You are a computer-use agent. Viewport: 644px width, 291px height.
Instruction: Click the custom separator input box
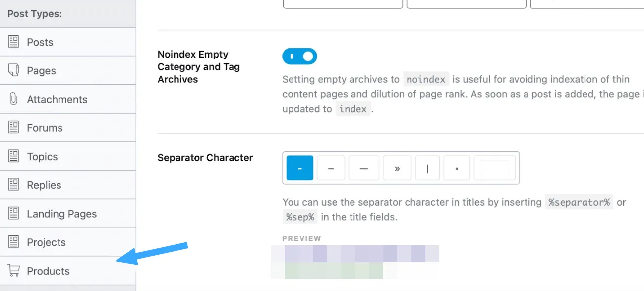point(494,168)
